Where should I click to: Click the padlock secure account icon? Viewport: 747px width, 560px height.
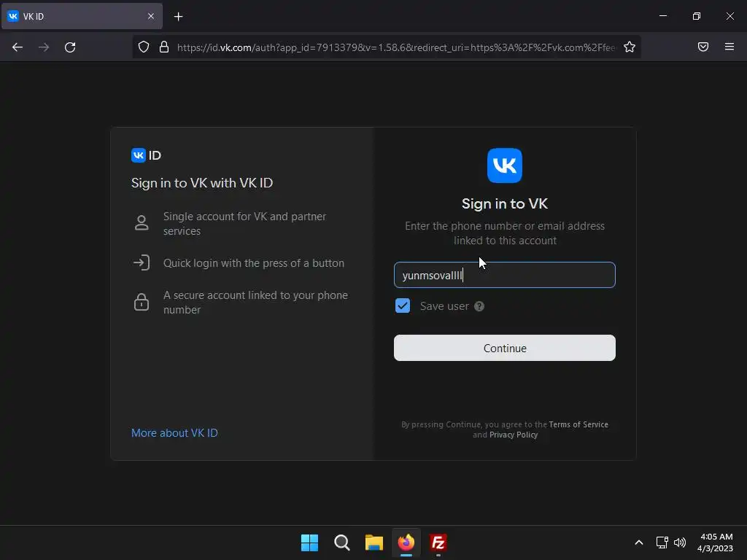142,302
